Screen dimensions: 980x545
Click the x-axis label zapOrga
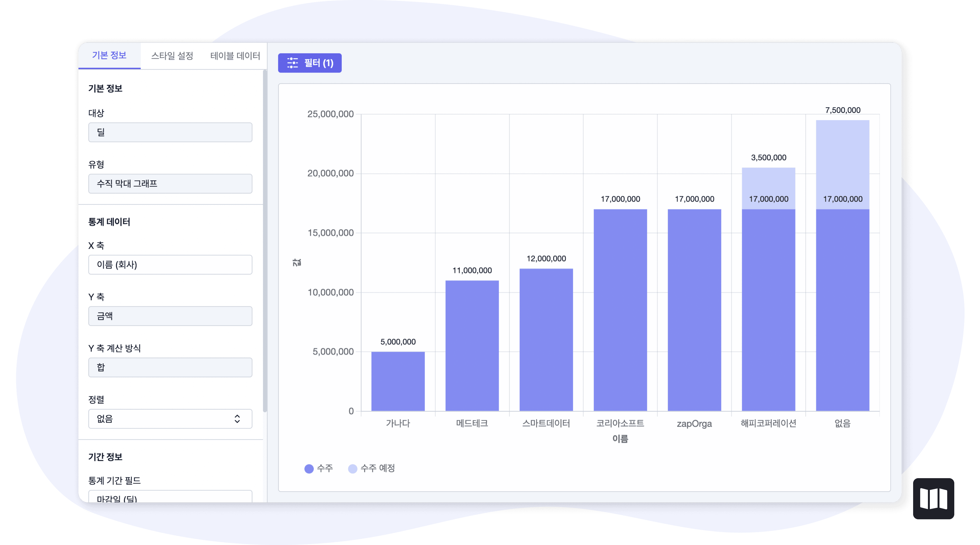pyautogui.click(x=694, y=424)
